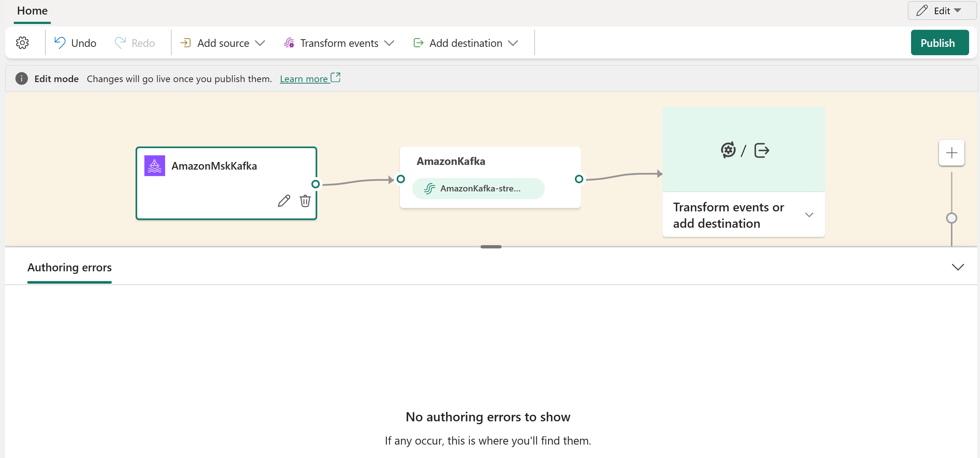Click the Publish button to go live
Viewport: 980px width, 458px height.
click(938, 42)
